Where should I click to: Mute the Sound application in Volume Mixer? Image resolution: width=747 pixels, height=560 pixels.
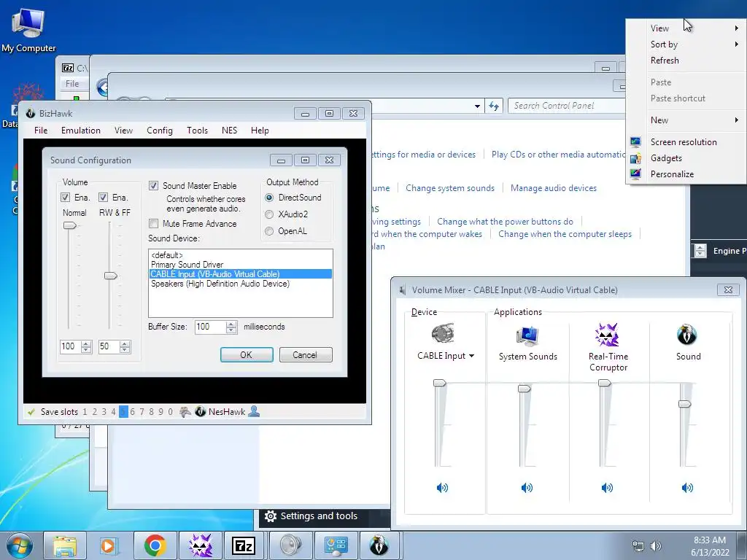pos(687,487)
